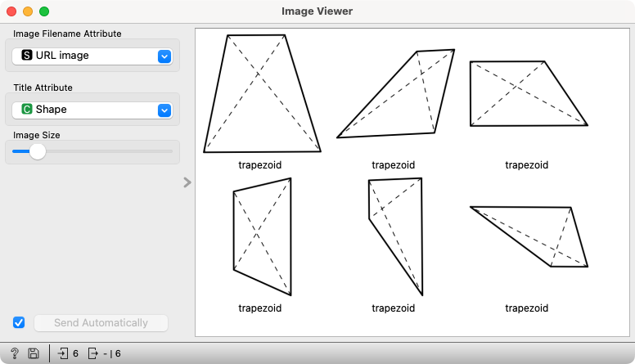This screenshot has width=635, height=364.
Task: Select the slanted top-middle trapezoid image
Action: pos(396,93)
